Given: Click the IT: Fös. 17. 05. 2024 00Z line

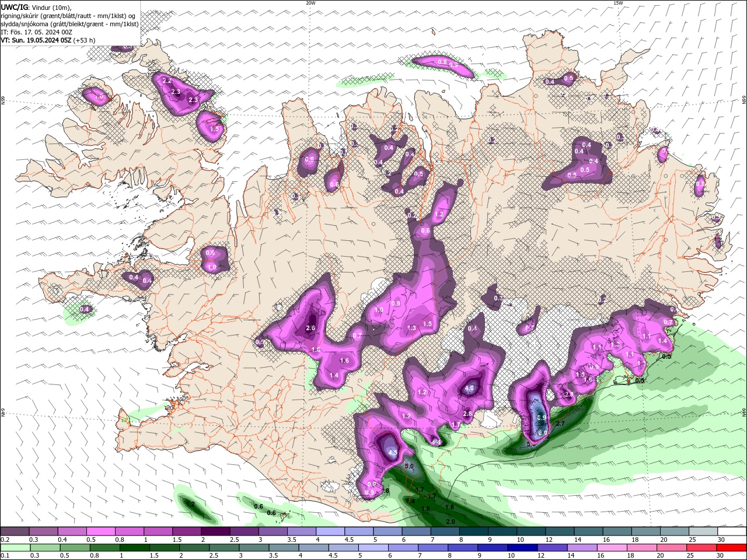Looking at the screenshot, I should [36, 32].
